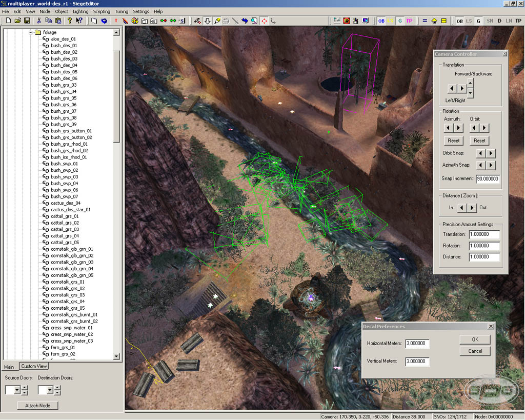Click the red T toolbar icon
Image resolution: width=525 pixels, height=420 pixels.
click(116, 21)
